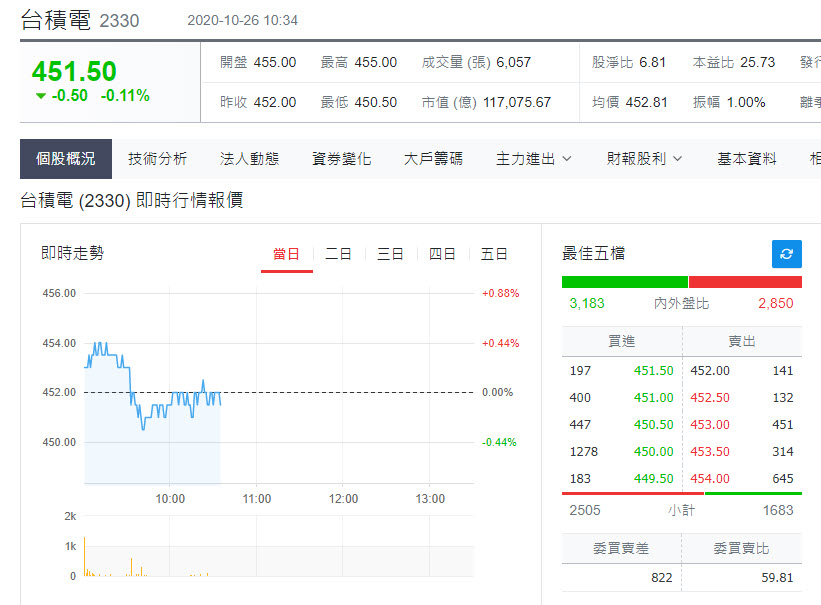This screenshot has width=821, height=605.
Task: Go to the 資券變化 tab
Action: pyautogui.click(x=341, y=159)
